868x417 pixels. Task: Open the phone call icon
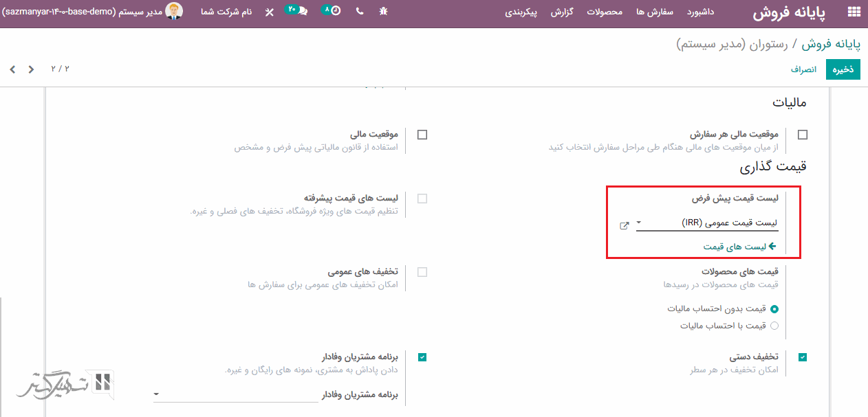pyautogui.click(x=360, y=12)
